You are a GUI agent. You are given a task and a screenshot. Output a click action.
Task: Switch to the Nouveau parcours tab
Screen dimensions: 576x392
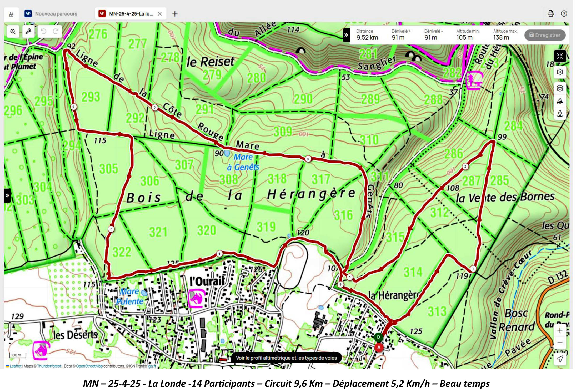click(56, 14)
